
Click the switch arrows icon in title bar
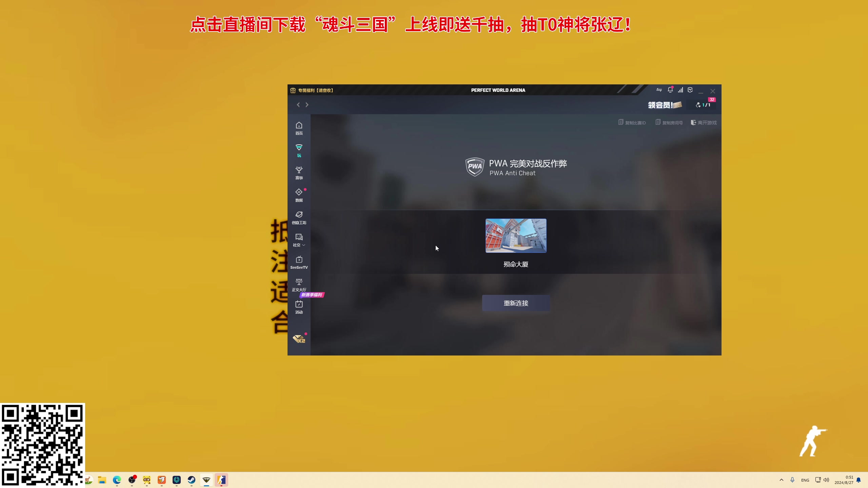[659, 90]
